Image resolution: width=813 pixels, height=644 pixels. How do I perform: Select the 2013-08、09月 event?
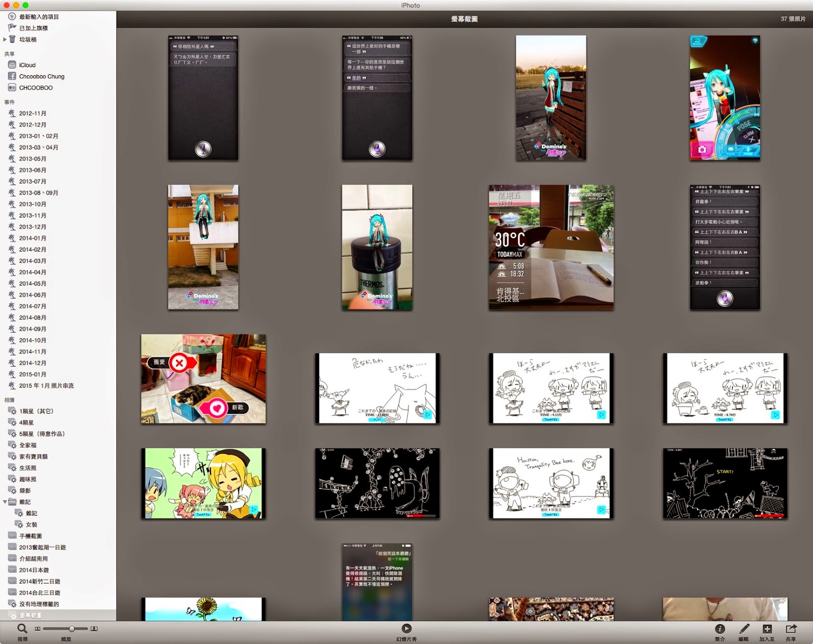[39, 193]
